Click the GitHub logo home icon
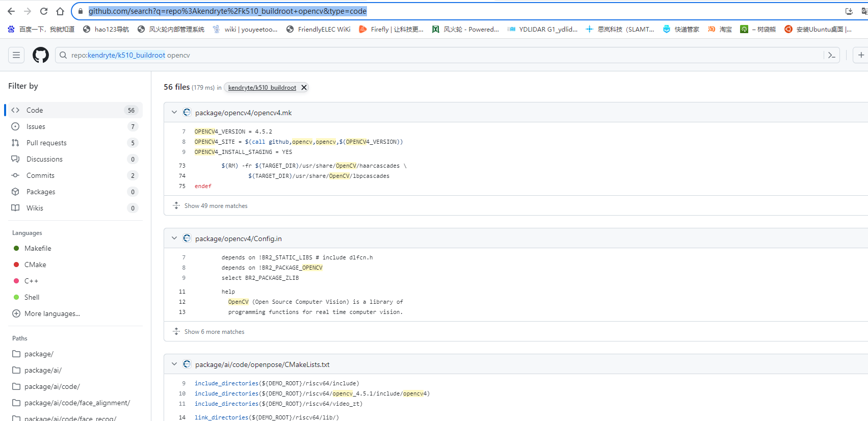This screenshot has width=868, height=421. click(41, 55)
